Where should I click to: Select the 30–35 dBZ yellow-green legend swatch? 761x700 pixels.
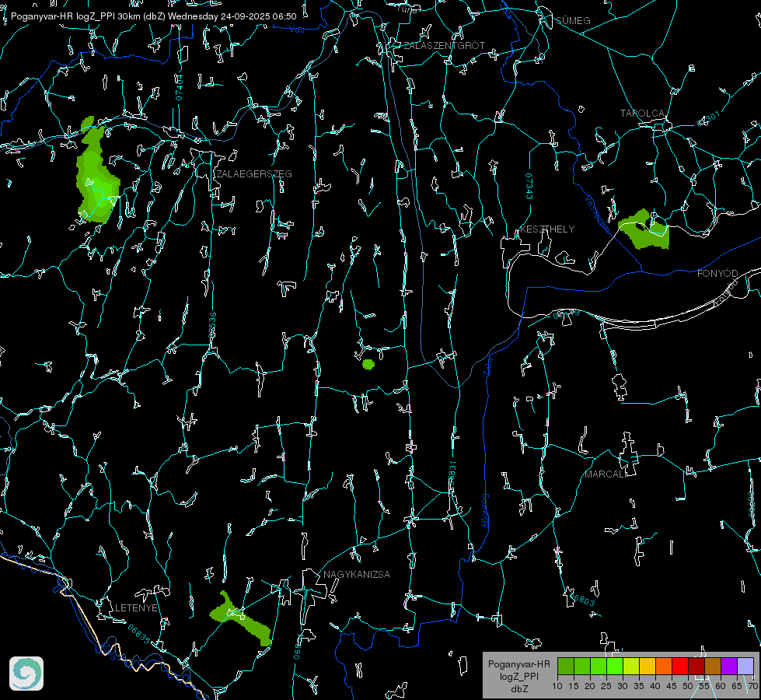pyautogui.click(x=631, y=667)
